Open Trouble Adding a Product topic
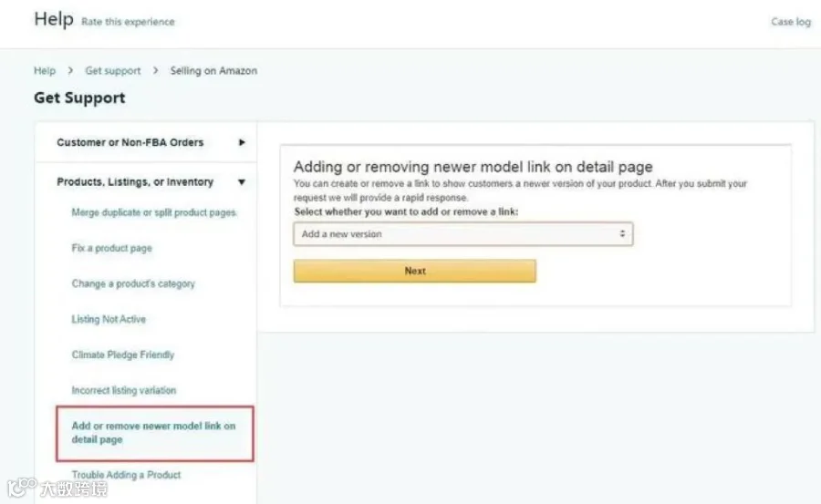The width and height of the screenshot is (821, 504). [x=126, y=475]
